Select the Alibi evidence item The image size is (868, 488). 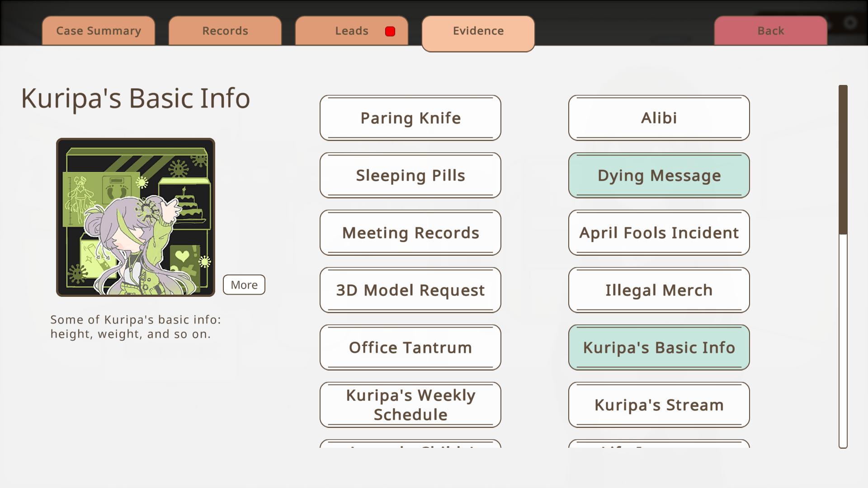(x=659, y=118)
